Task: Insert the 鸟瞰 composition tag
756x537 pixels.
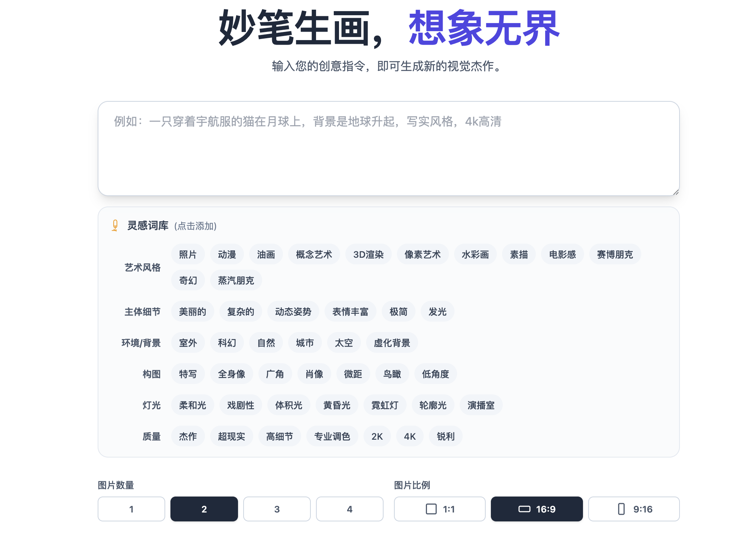Action: tap(392, 374)
